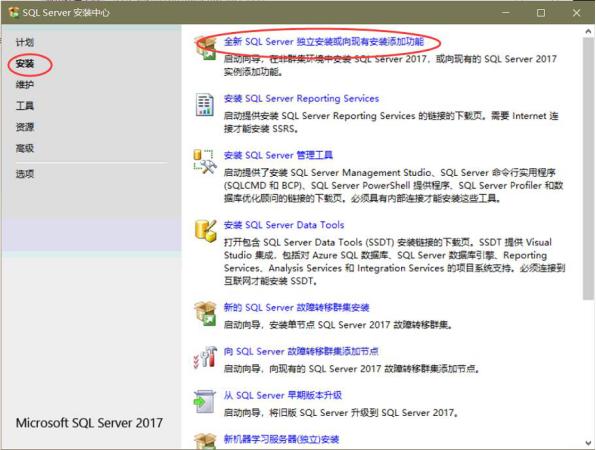The width and height of the screenshot is (596, 450).
Task: Open 安装 SQL Server Data Tools link
Action: [284, 225]
